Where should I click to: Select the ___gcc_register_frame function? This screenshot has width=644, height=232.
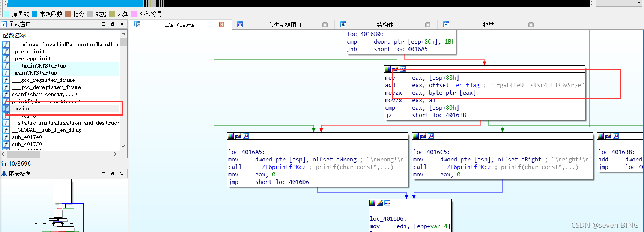click(x=61, y=80)
